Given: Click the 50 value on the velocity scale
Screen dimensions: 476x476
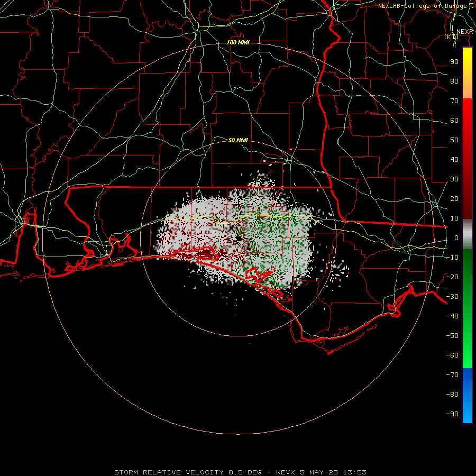Looking at the screenshot, I should (x=454, y=140).
